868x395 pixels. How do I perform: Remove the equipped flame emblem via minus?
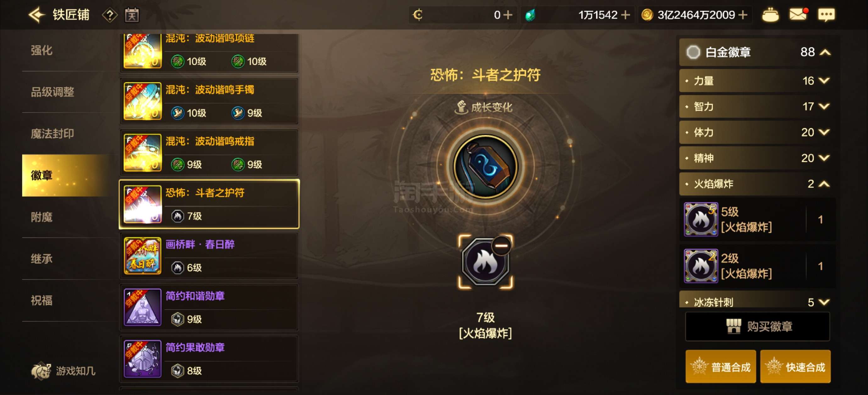[x=501, y=245]
